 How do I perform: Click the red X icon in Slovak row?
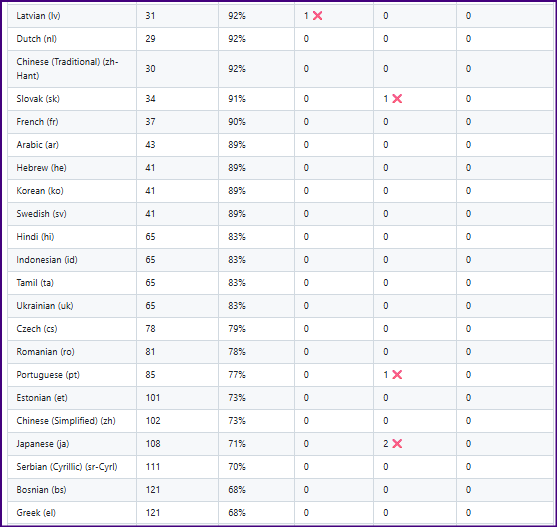tap(397, 99)
